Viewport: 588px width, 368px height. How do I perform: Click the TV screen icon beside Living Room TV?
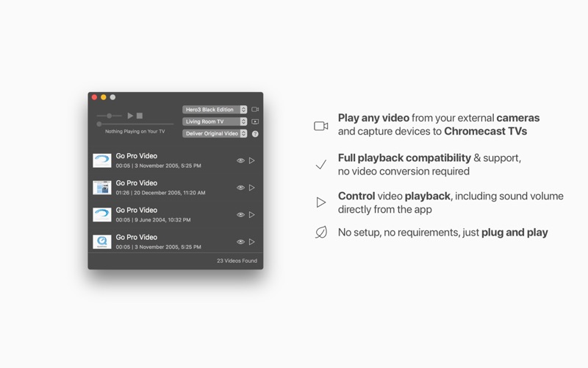pyautogui.click(x=255, y=121)
